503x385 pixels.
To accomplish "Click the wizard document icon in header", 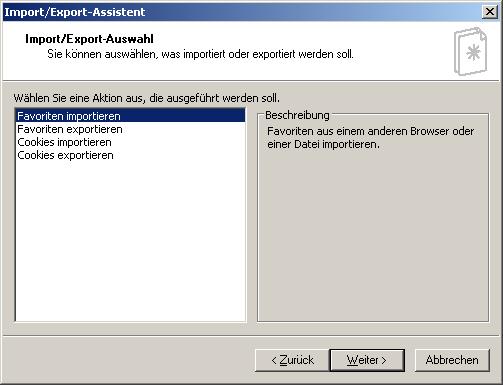I will pyautogui.click(x=470, y=51).
